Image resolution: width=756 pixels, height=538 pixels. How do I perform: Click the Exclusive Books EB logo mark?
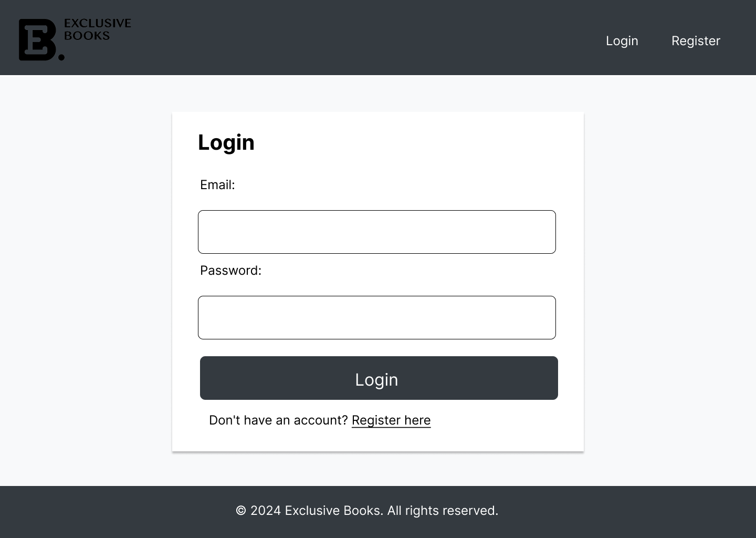point(37,40)
